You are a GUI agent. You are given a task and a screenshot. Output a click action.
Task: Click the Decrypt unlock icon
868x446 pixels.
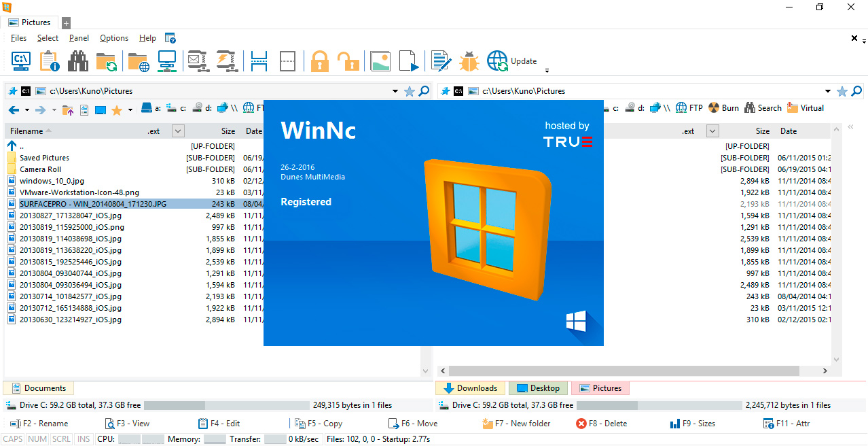click(348, 61)
